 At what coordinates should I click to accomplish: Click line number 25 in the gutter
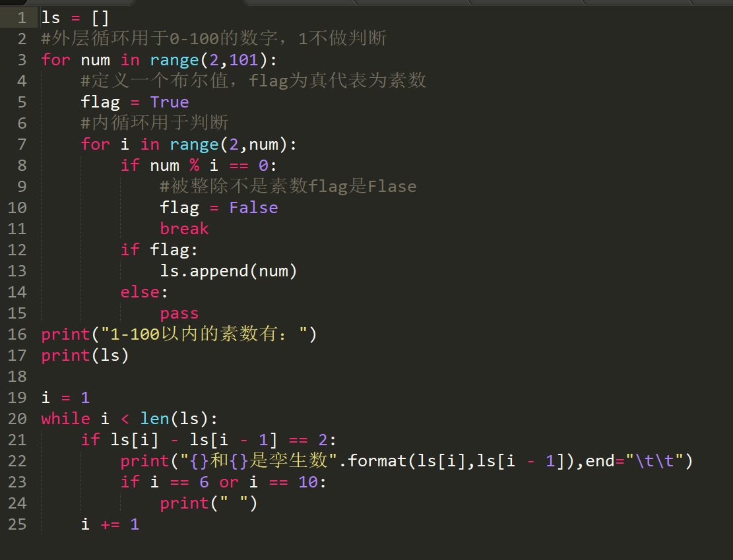point(17,524)
